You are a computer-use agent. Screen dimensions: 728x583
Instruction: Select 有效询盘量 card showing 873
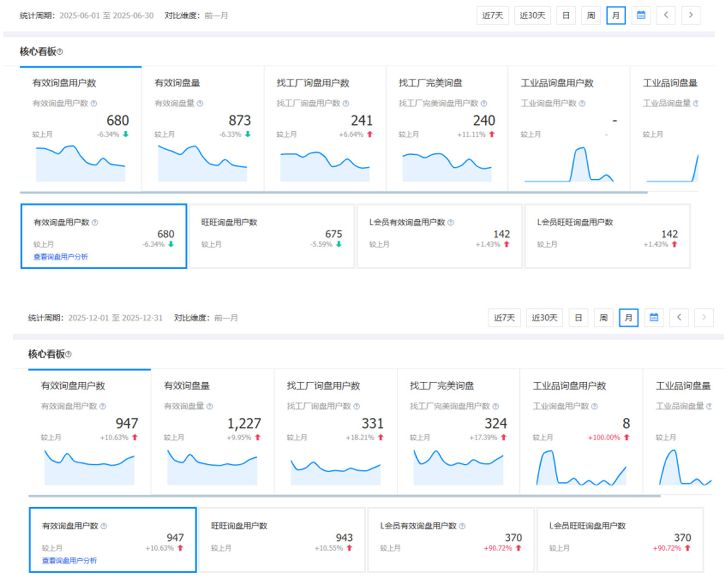203,129
